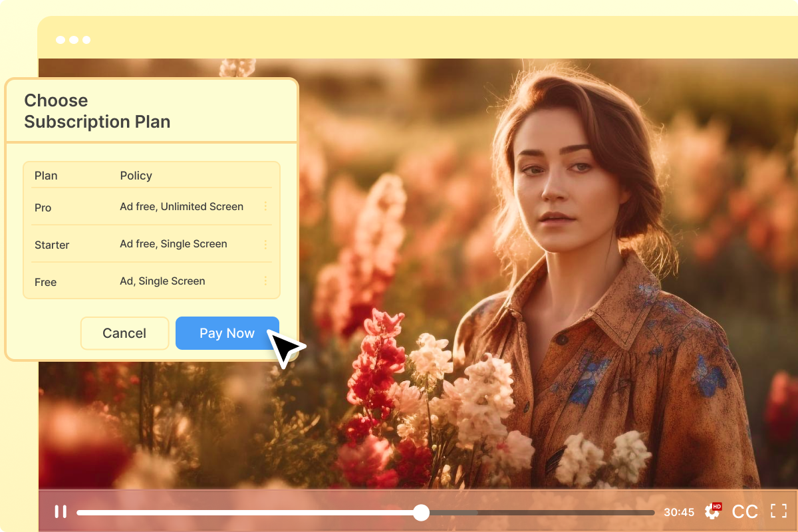Click the Policy column header
The width and height of the screenshot is (798, 532).
(x=136, y=176)
